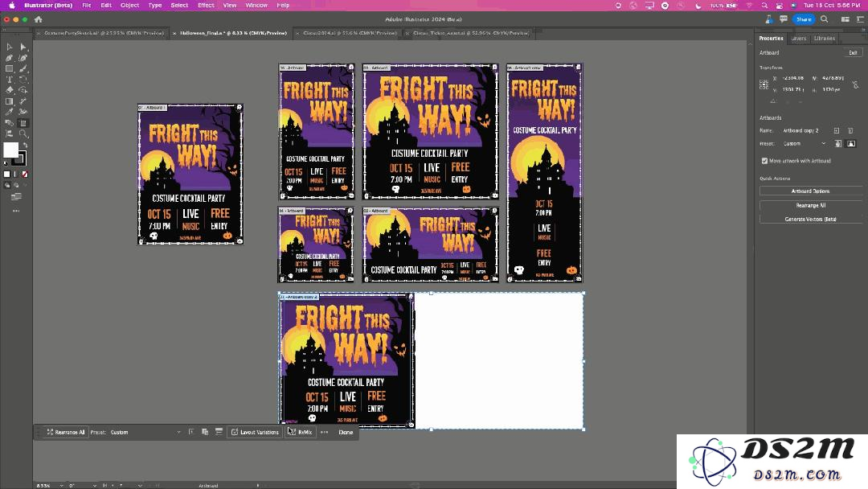Select the Eyedropper tool
The height and width of the screenshot is (489, 868).
pos(10,112)
